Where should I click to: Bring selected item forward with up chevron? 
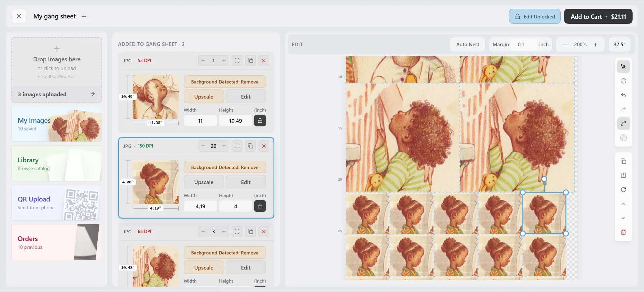pyautogui.click(x=624, y=204)
